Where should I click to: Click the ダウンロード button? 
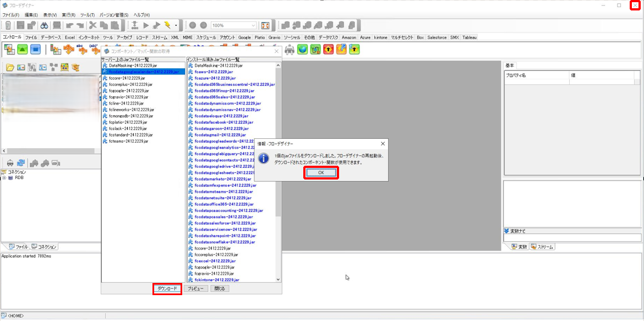tap(167, 289)
